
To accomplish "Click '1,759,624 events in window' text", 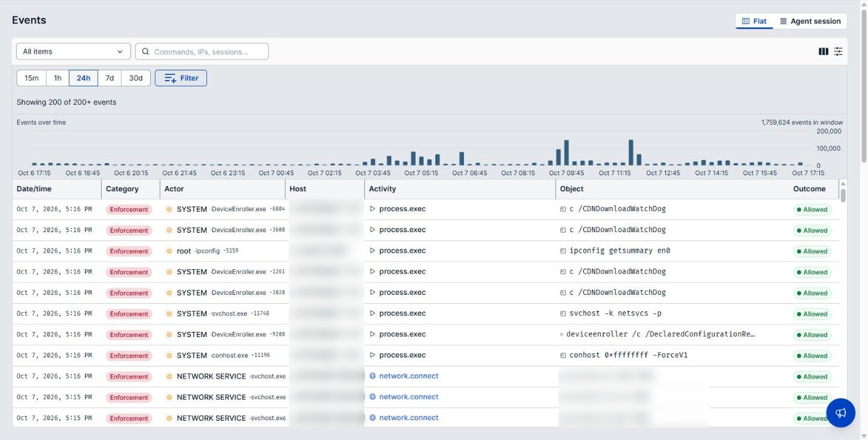I will click(802, 122).
